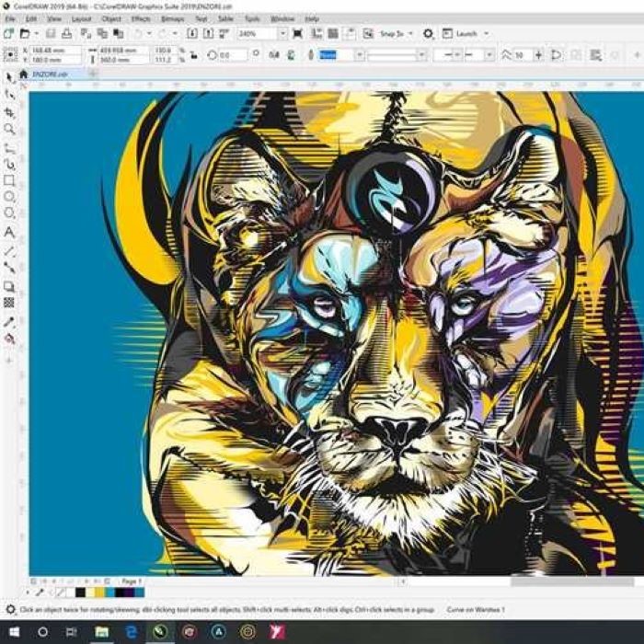The width and height of the screenshot is (644, 644).
Task: Open Windows Start menu
Action: click(x=14, y=632)
